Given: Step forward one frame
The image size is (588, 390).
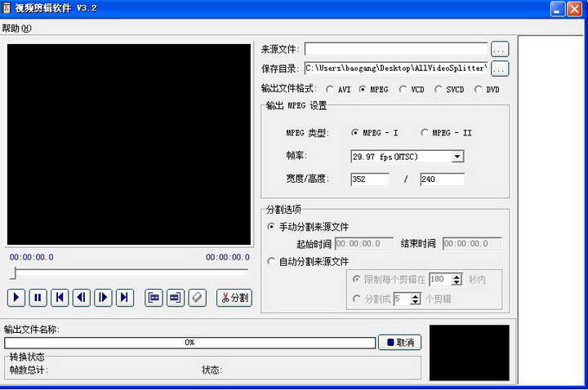Looking at the screenshot, I should 103,298.
